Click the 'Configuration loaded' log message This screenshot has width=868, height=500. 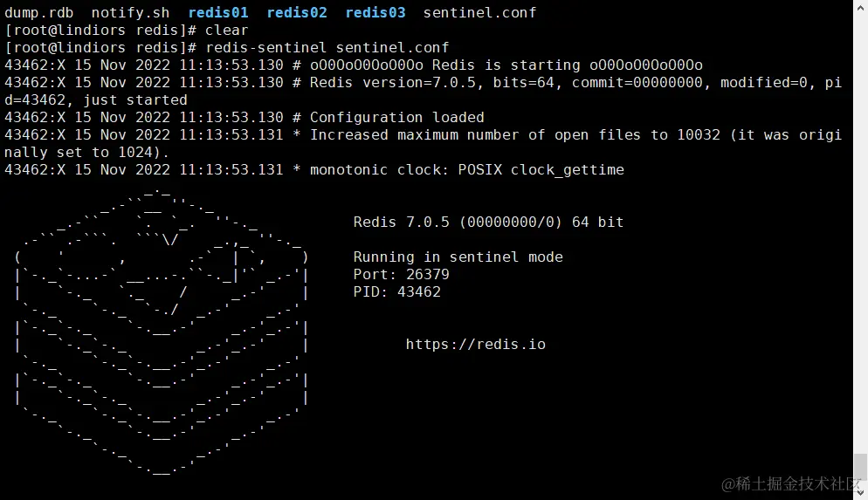coord(396,118)
